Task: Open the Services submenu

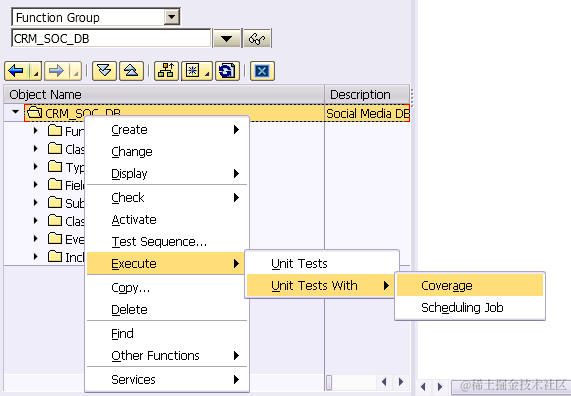Action: [x=168, y=379]
